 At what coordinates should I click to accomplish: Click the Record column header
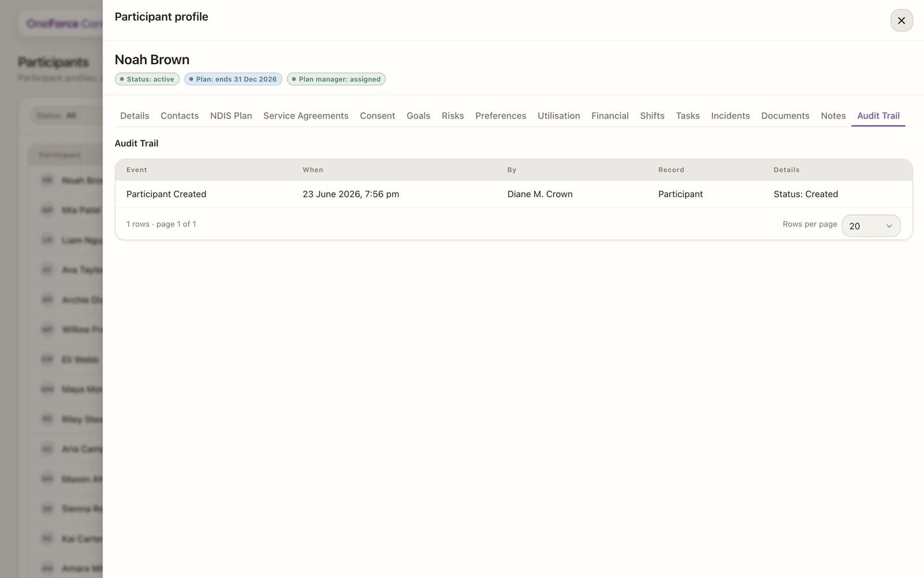pos(671,170)
